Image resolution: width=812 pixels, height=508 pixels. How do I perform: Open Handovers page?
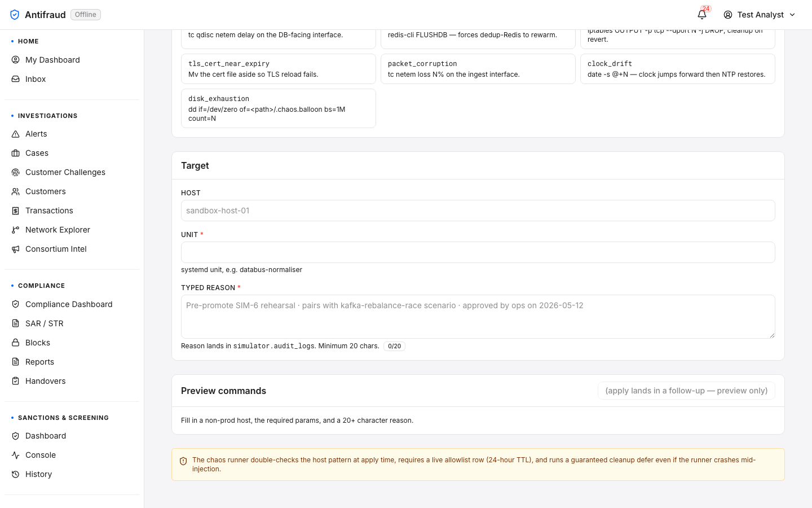click(x=46, y=381)
